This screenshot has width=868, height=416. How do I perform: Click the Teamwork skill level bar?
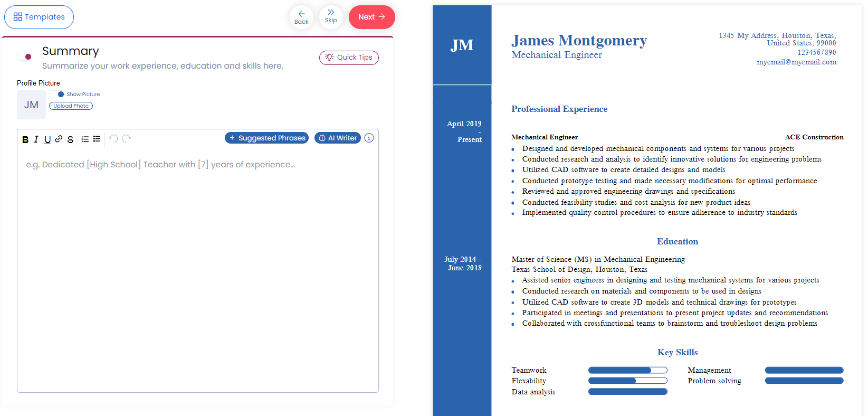(x=628, y=370)
